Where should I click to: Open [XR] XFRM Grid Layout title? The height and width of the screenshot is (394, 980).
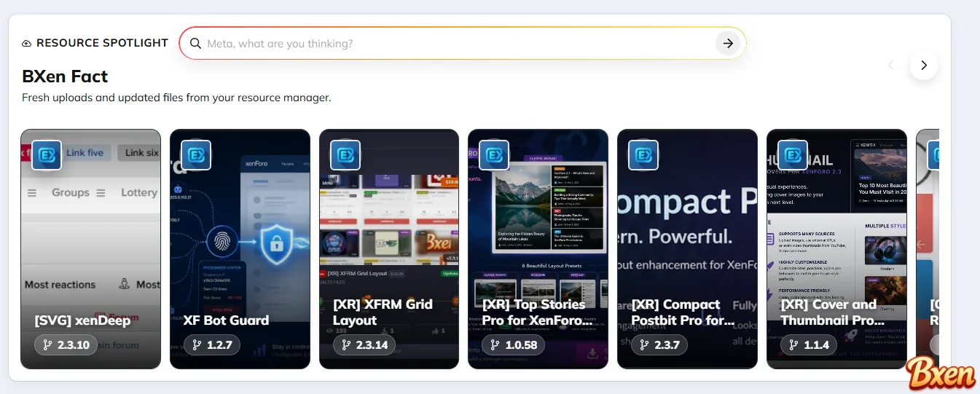point(383,312)
